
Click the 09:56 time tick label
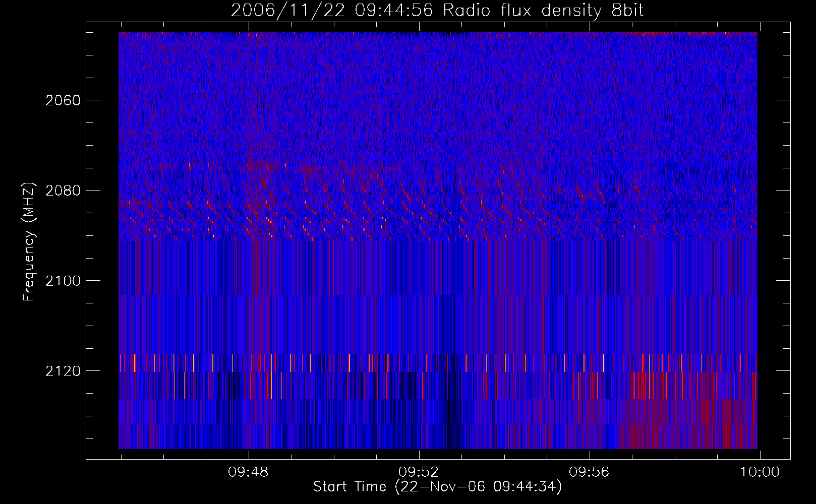[x=590, y=472]
